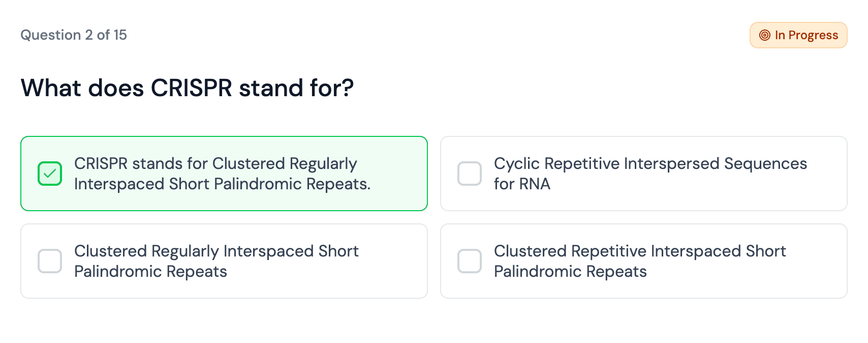Enable the Clustered Repetitive Interspaced Short checkbox
This screenshot has width=868, height=343.
pyautogui.click(x=470, y=261)
